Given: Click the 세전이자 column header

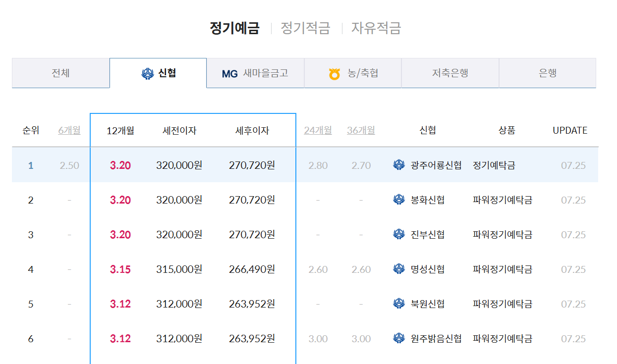Looking at the screenshot, I should click(179, 131).
